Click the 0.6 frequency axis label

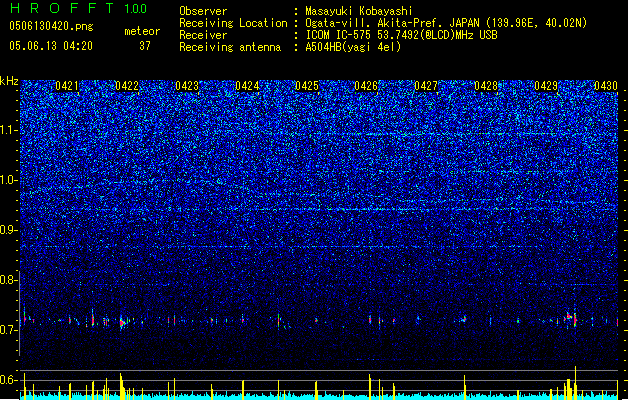[9, 380]
